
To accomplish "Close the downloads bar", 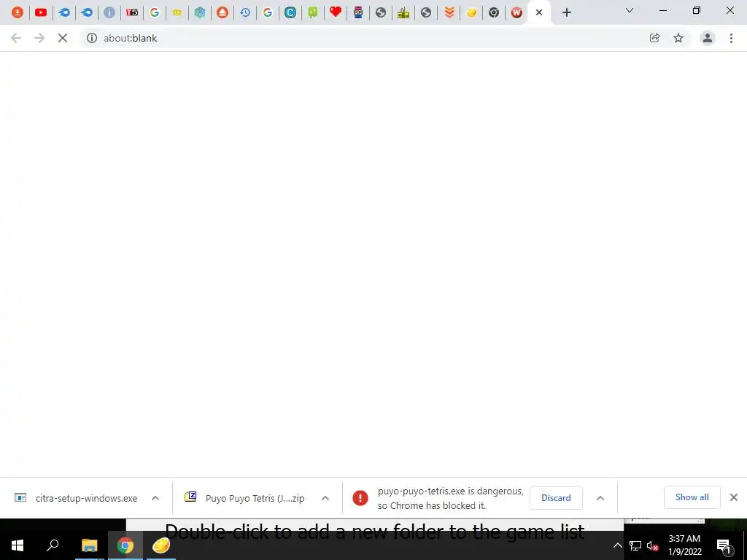I will pos(734,497).
